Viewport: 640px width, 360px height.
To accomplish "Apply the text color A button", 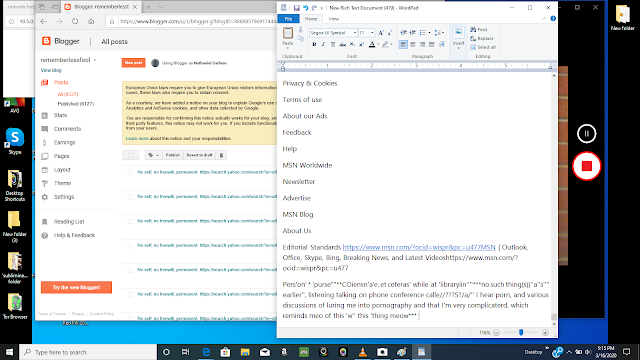I will pos(371,44).
